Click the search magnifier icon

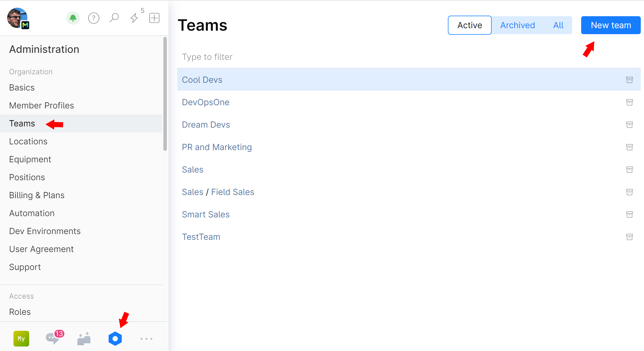(114, 18)
